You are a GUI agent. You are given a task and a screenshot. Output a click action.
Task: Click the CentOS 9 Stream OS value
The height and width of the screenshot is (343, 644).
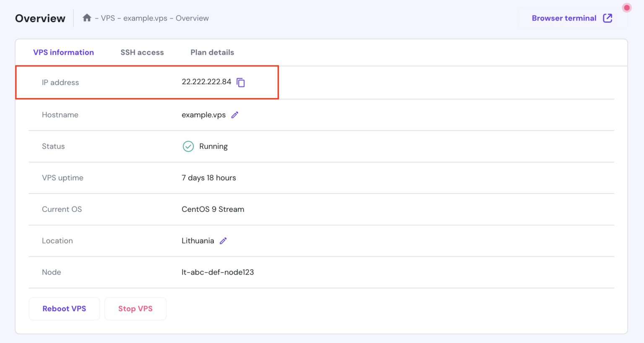coord(213,209)
